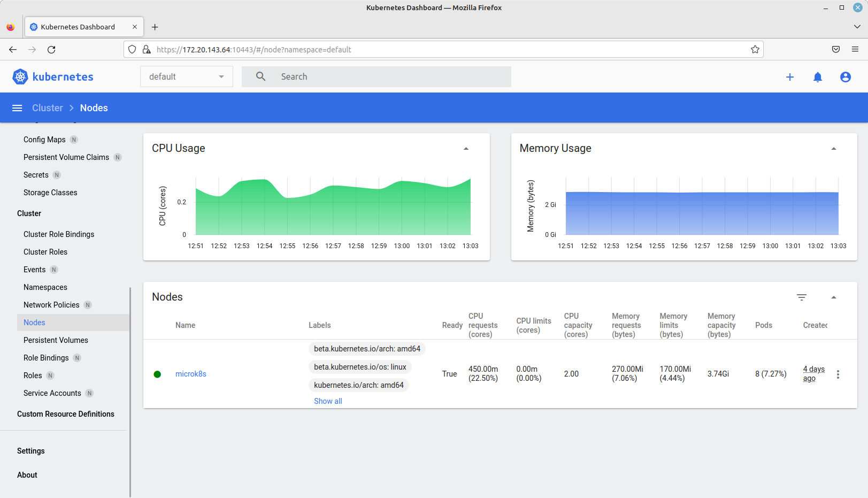868x498 pixels.
Task: Click the label kubernetes.io/arch: amd64
Action: [359, 385]
